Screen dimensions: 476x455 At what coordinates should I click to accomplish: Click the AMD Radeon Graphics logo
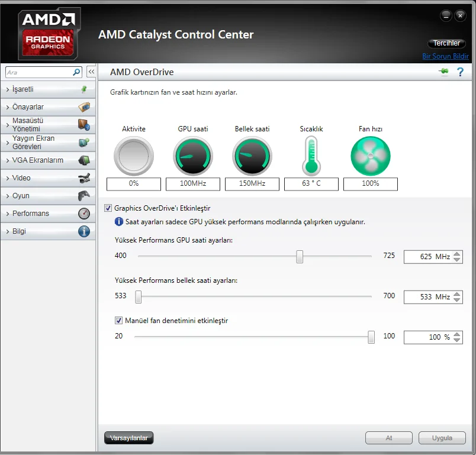49,33
